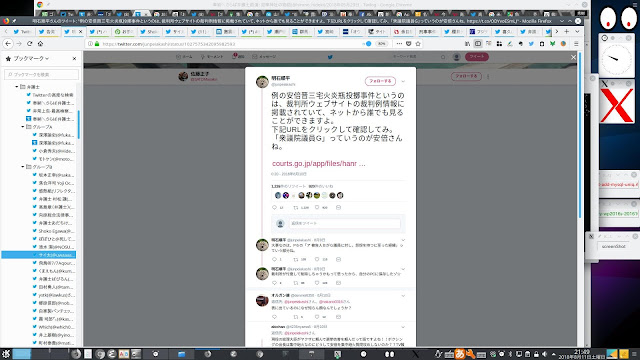640x360 pixels.
Task: Open Firefox hamburger menu
Action: coord(576,44)
